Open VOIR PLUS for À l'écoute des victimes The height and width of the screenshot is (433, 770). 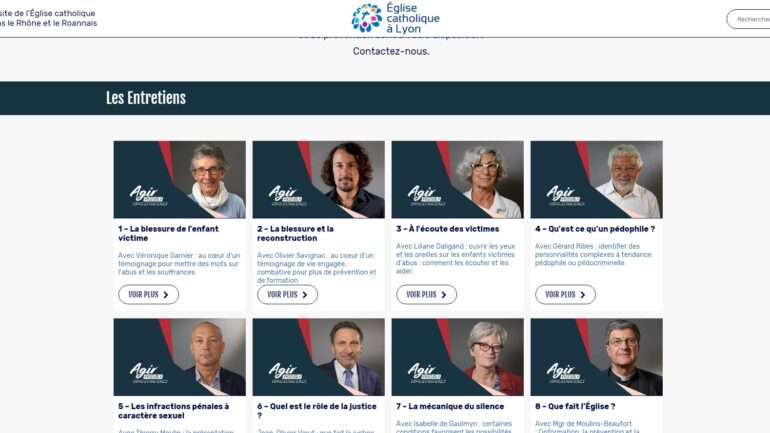[426, 295]
